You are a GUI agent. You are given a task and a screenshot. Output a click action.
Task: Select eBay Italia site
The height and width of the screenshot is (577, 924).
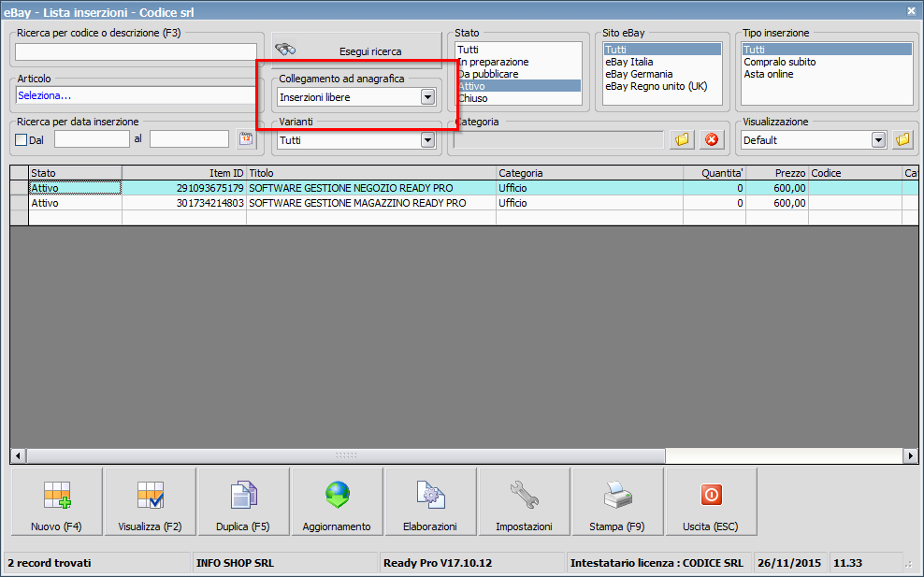(x=662, y=62)
